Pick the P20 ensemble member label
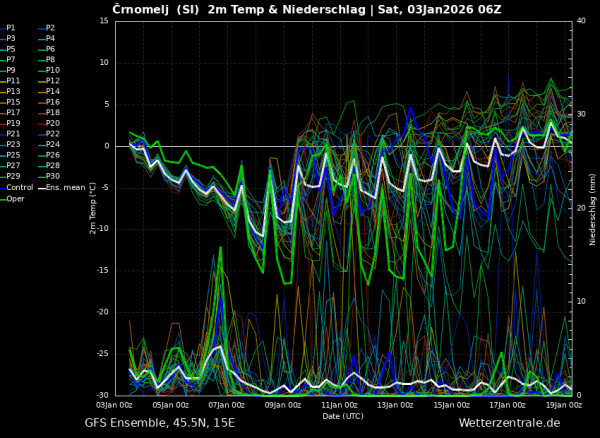This screenshot has width=600, height=438. point(49,123)
